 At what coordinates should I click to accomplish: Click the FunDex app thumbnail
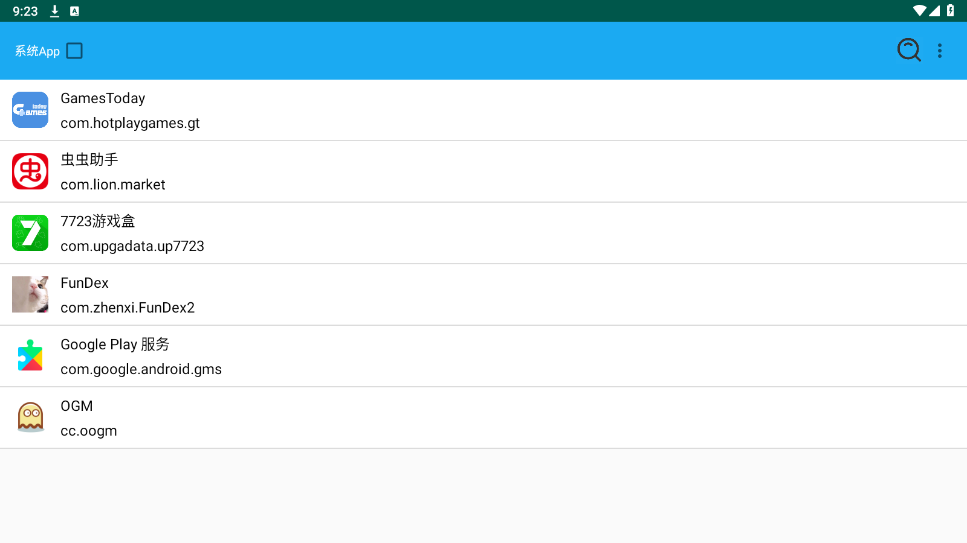coord(30,295)
